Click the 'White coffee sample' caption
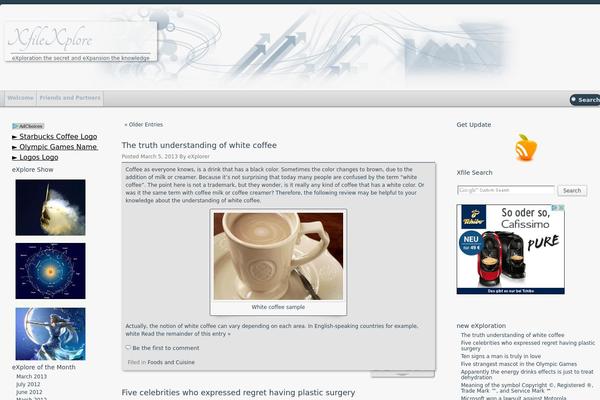The height and width of the screenshot is (400, 600). coord(278,307)
